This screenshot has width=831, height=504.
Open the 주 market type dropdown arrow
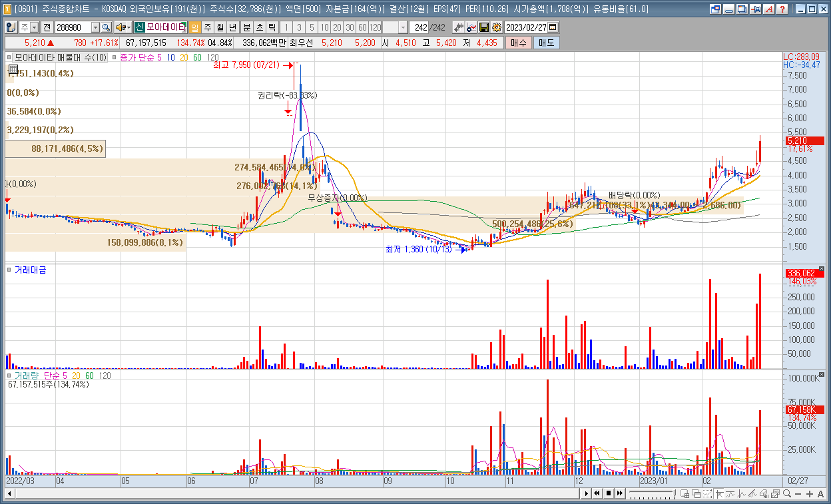click(34, 27)
